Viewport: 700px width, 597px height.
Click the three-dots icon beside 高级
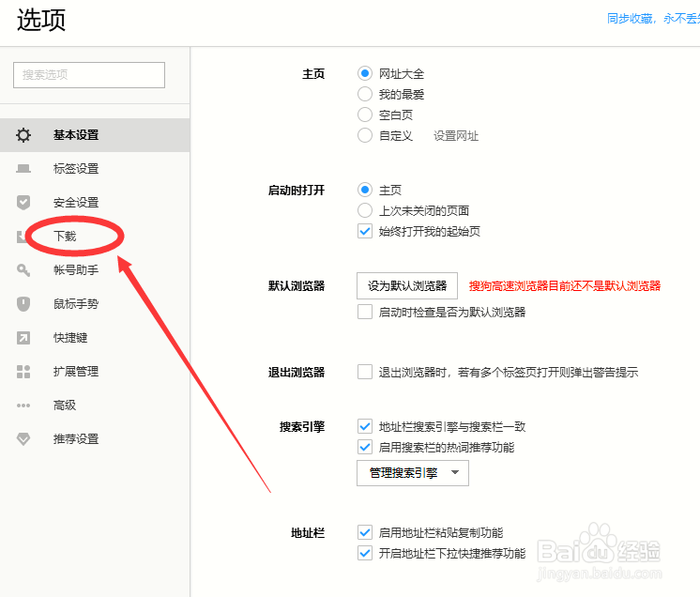(23, 406)
